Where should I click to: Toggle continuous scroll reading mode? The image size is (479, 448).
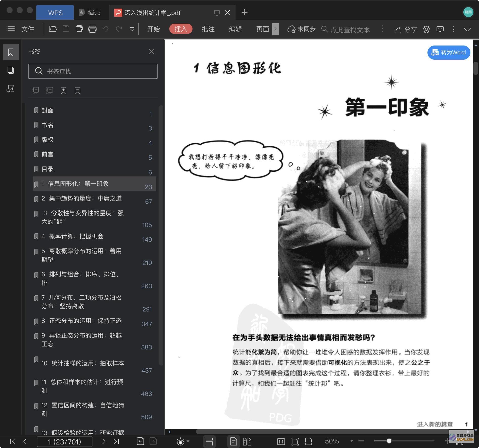pos(209,441)
